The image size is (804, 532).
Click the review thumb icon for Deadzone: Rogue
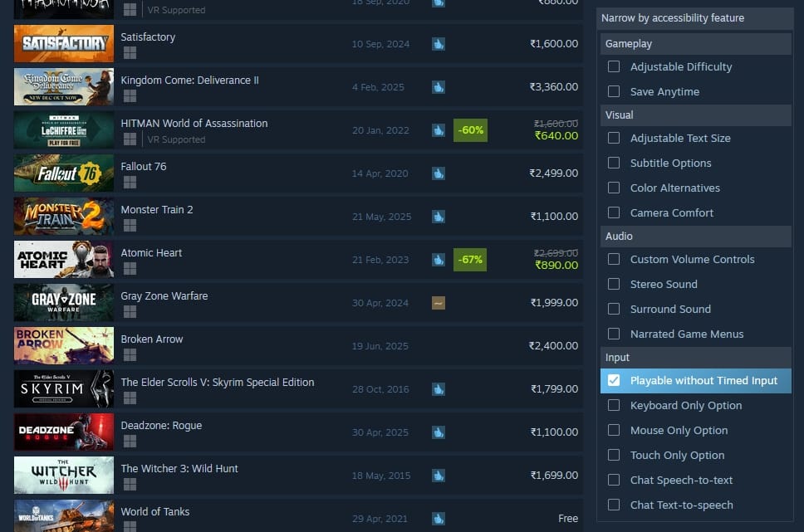pyautogui.click(x=439, y=432)
